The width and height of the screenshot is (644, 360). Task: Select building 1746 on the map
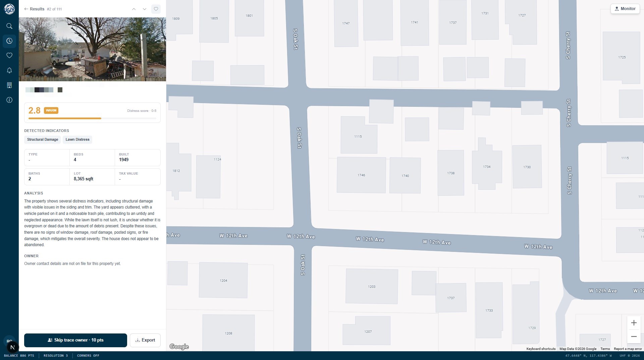coord(361,175)
